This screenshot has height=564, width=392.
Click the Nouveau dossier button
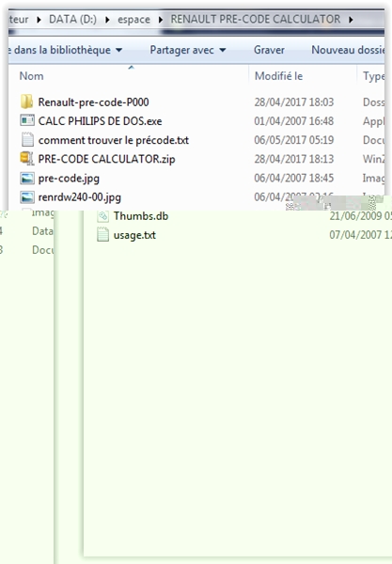click(348, 50)
